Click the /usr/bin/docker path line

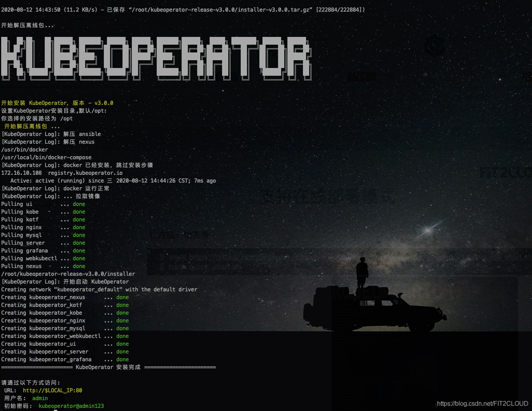(x=24, y=150)
